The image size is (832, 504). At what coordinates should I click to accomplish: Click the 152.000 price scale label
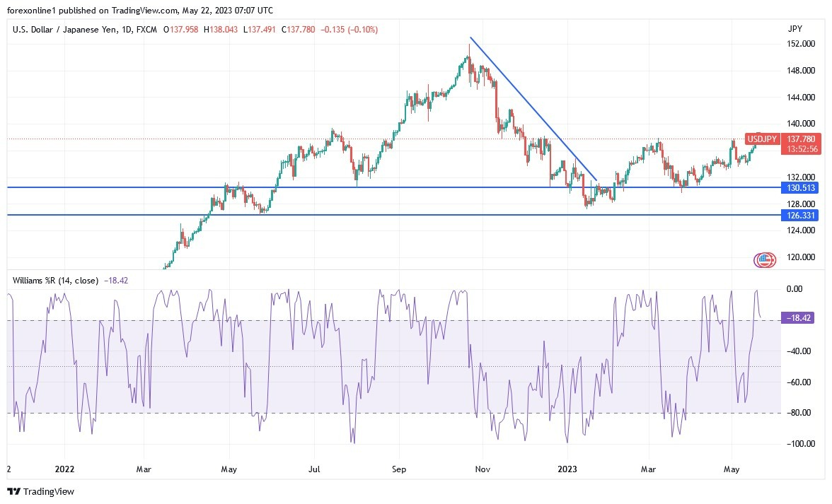coord(800,44)
